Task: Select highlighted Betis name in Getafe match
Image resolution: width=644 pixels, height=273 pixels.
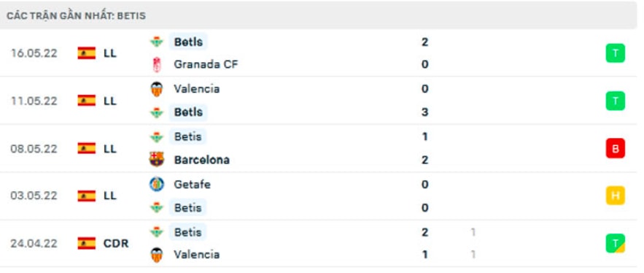Action: click(x=187, y=207)
